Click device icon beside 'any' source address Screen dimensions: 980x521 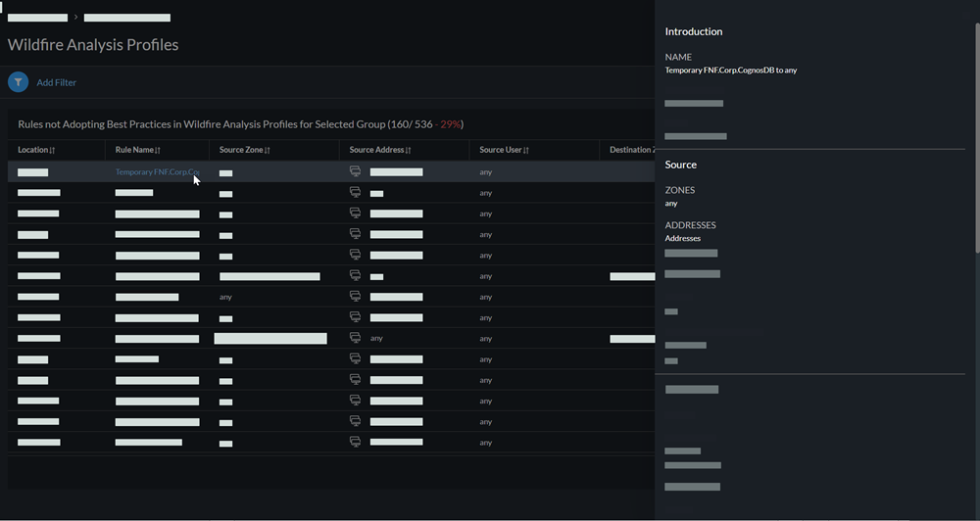[355, 338]
